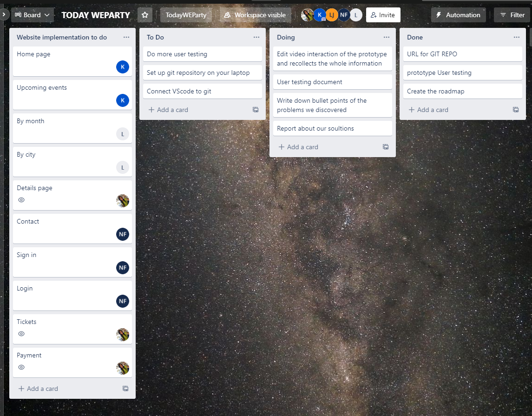Toggle watching on the Payment card

click(x=21, y=367)
